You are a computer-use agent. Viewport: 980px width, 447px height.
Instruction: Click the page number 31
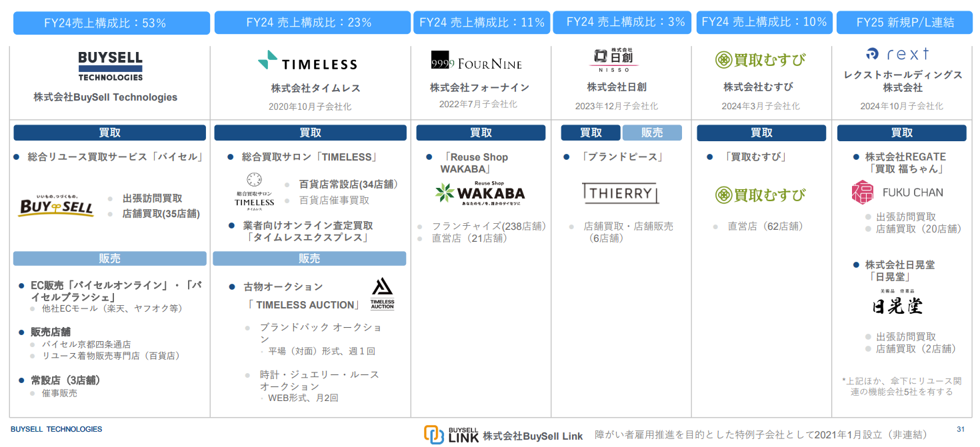pyautogui.click(x=960, y=429)
